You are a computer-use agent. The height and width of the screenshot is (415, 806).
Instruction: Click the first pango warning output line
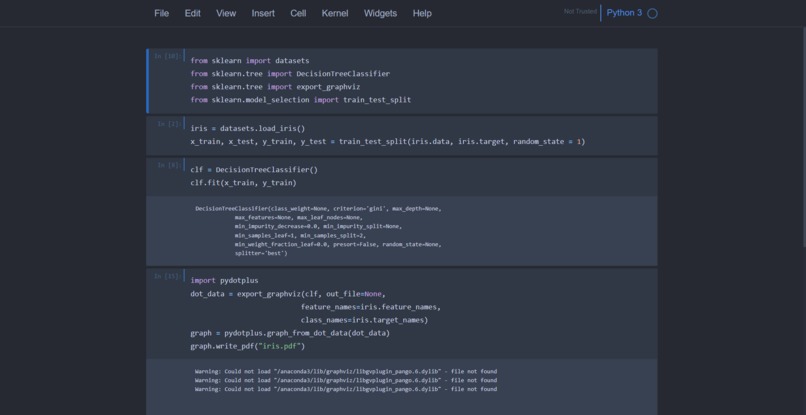pos(345,371)
